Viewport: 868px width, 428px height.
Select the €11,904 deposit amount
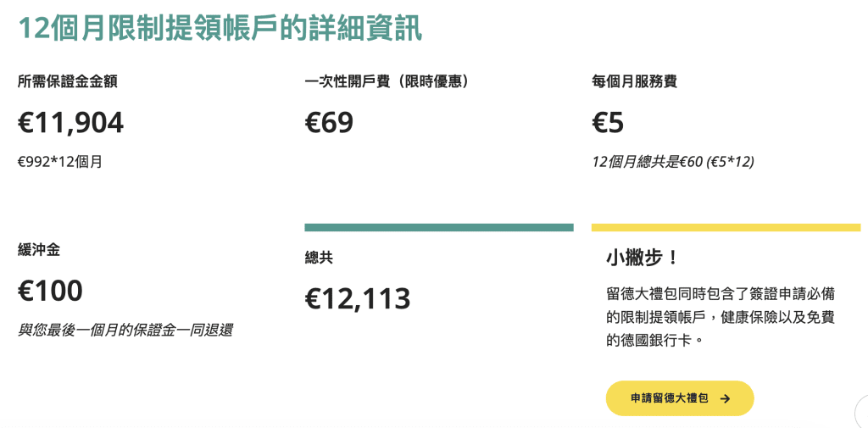[x=70, y=123]
